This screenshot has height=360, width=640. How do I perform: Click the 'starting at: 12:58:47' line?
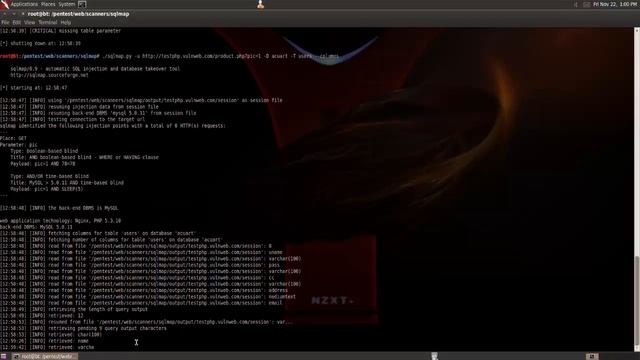(x=33, y=88)
